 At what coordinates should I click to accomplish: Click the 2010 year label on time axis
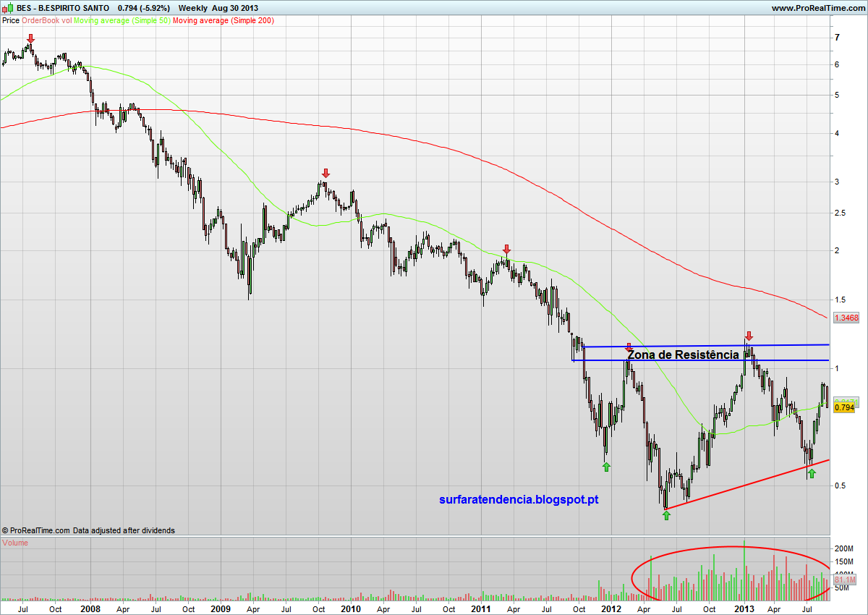[x=351, y=608]
